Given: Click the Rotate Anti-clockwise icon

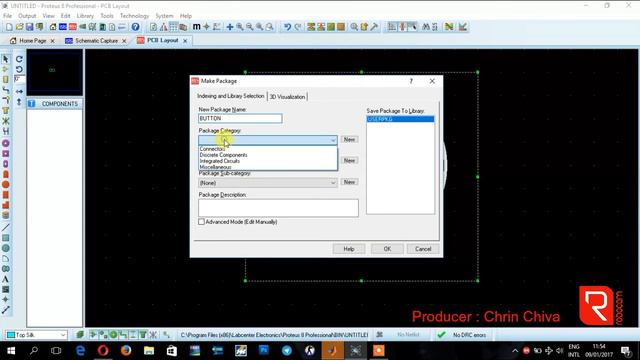Looking at the screenshot, I should tap(19, 69).
